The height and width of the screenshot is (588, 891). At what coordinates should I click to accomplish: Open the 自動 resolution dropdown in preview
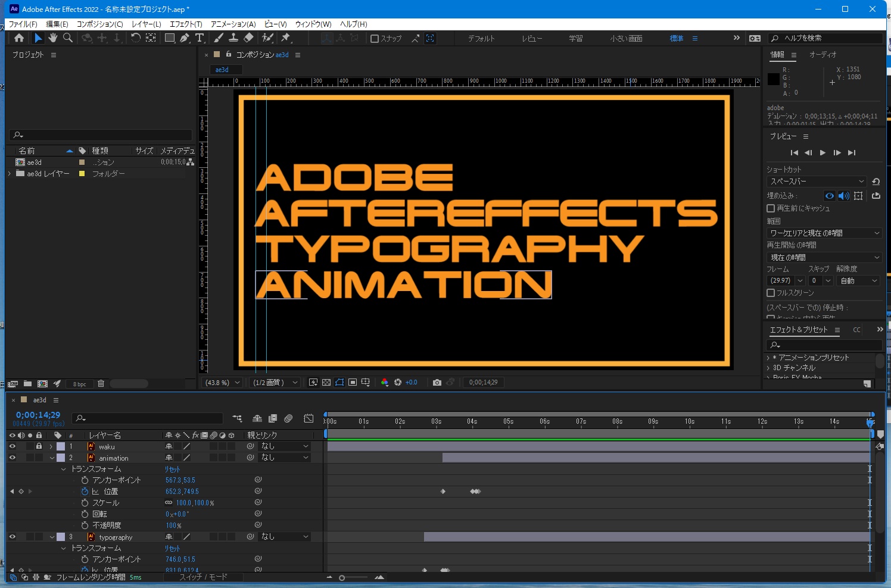[858, 281]
